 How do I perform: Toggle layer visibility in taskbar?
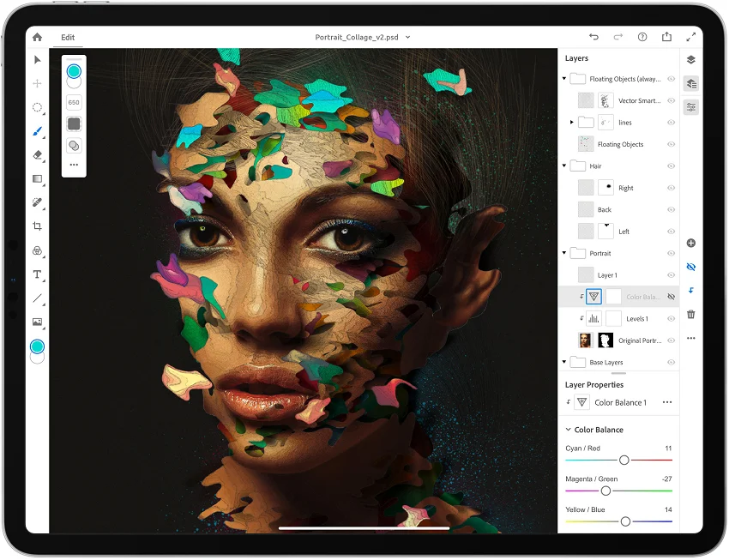[691, 267]
